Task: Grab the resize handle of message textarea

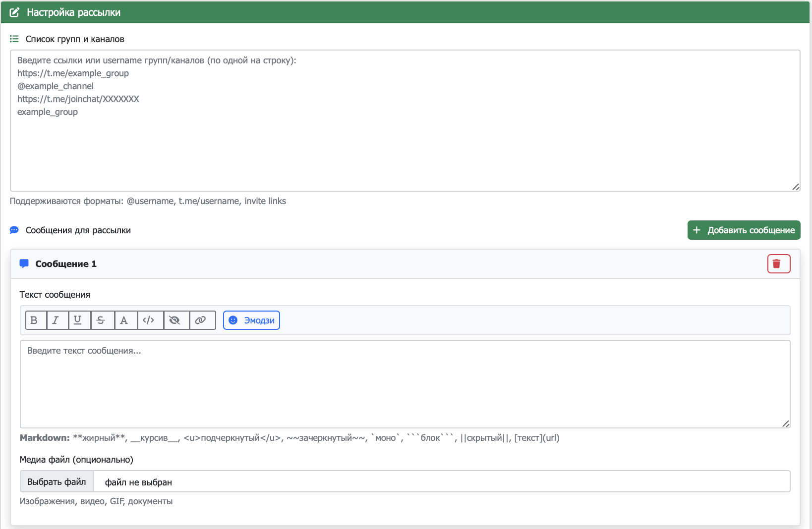Action: tap(785, 423)
